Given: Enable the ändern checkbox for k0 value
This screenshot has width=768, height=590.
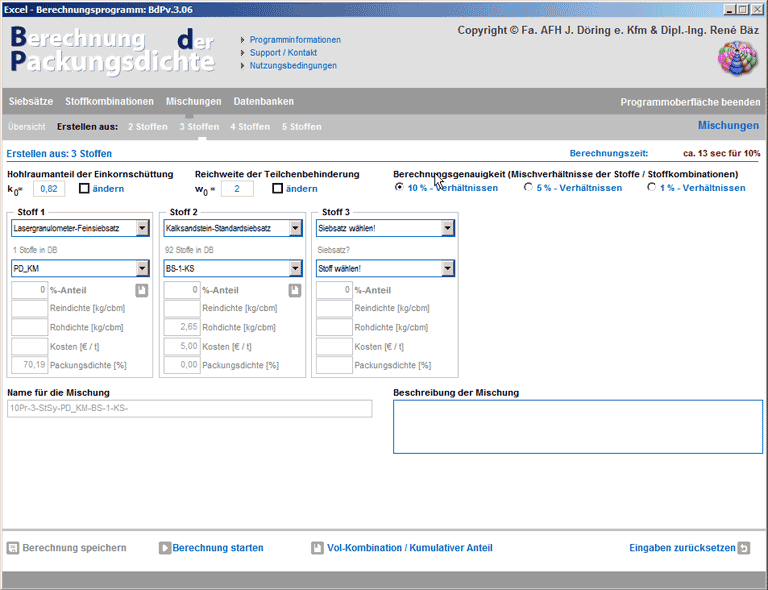Looking at the screenshot, I should [x=85, y=188].
